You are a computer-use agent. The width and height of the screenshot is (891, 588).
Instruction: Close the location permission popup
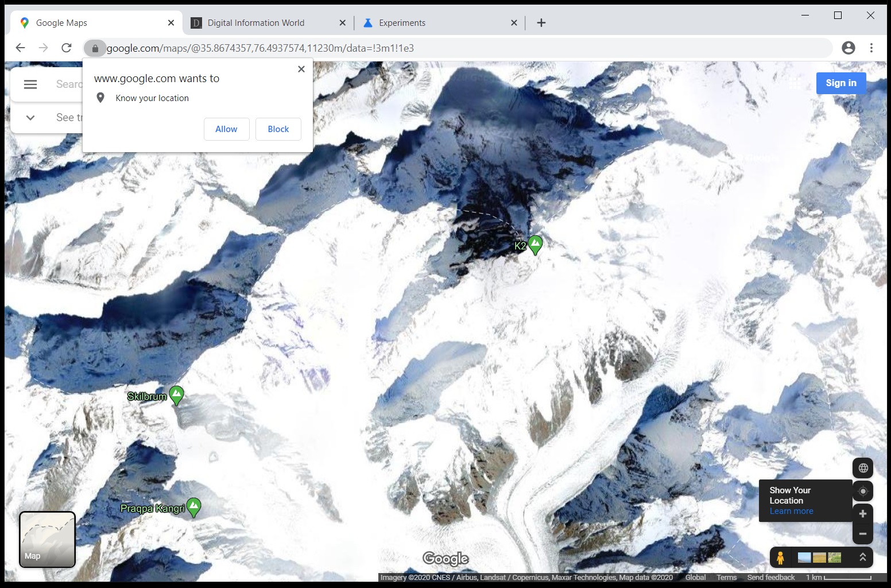coord(301,69)
